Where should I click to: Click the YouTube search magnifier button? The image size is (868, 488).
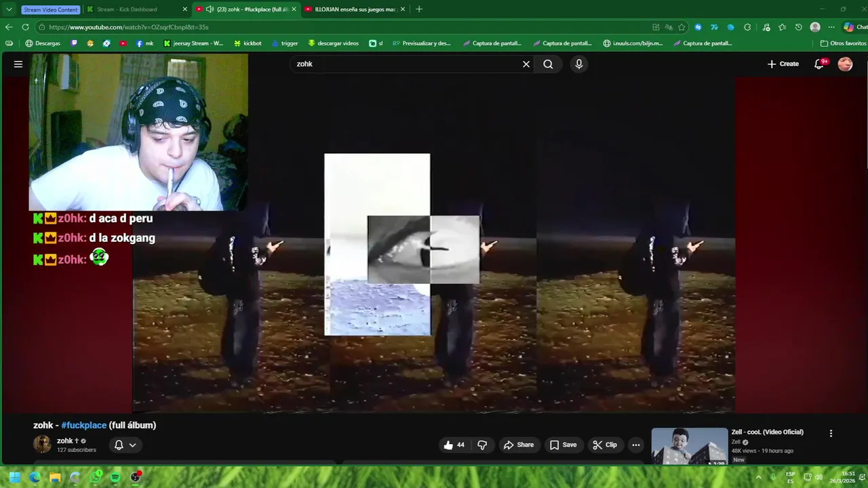[x=548, y=64]
